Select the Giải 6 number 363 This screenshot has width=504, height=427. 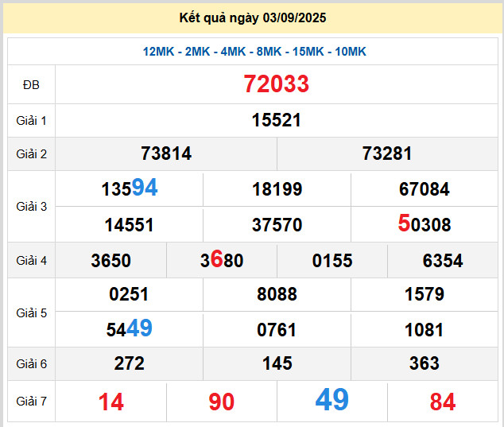[425, 363]
